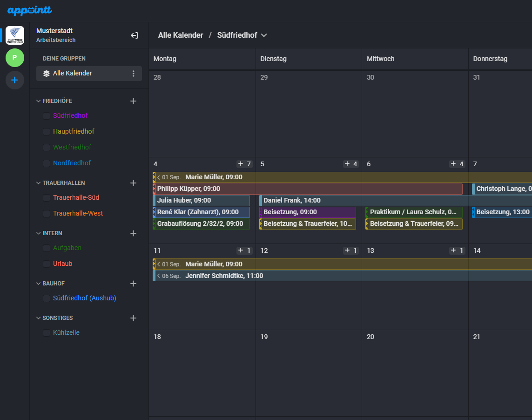This screenshot has width=532, height=420.
Task: Select the Alle Kalender group item
Action: click(x=72, y=74)
